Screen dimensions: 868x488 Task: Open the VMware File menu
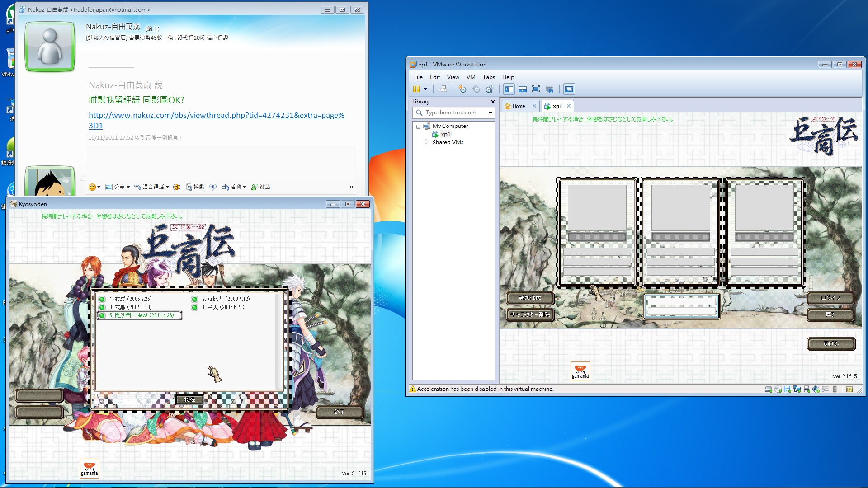pos(418,77)
